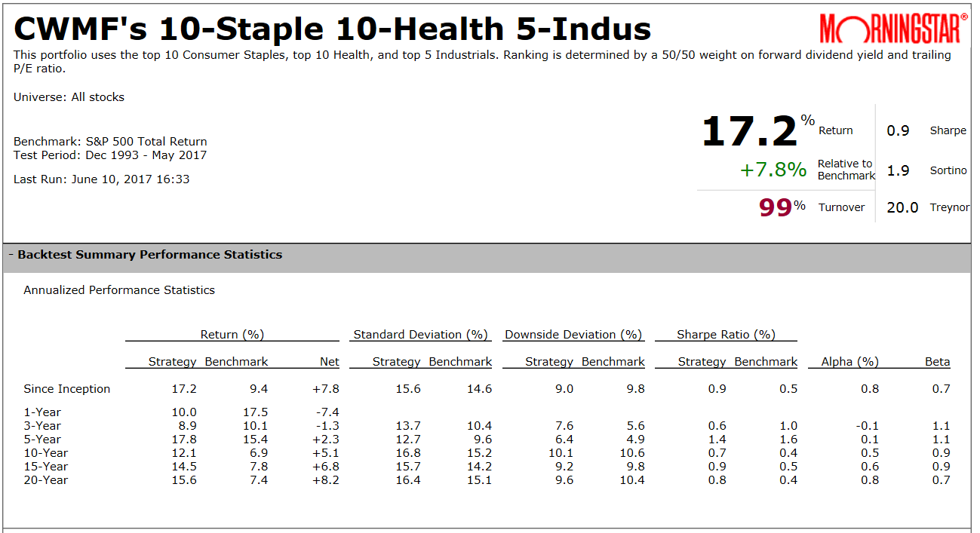Click the 17.2% headline return figure

749,131
